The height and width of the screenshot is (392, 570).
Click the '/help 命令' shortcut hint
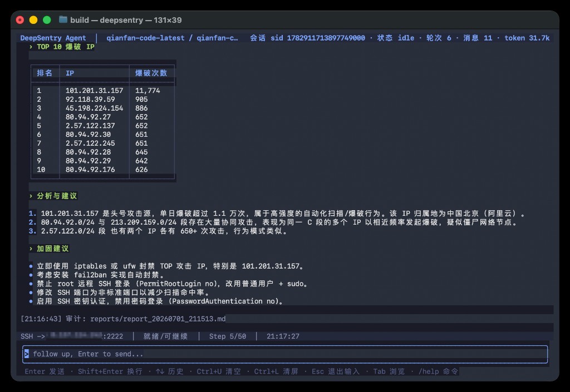(438, 371)
